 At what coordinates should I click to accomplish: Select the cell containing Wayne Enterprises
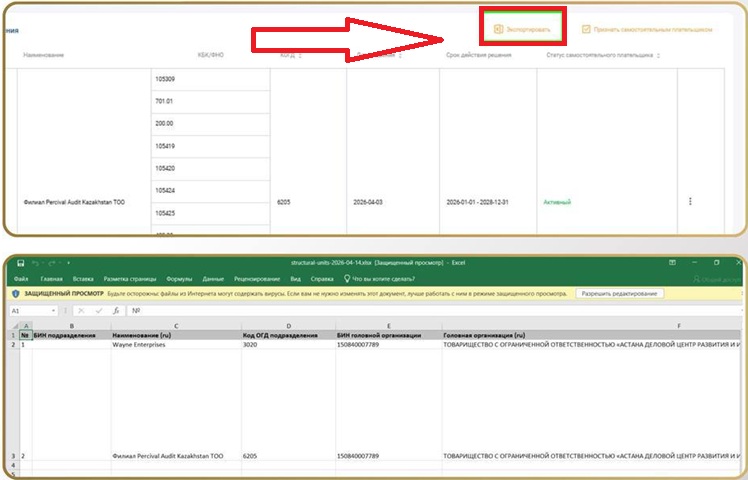click(x=175, y=344)
